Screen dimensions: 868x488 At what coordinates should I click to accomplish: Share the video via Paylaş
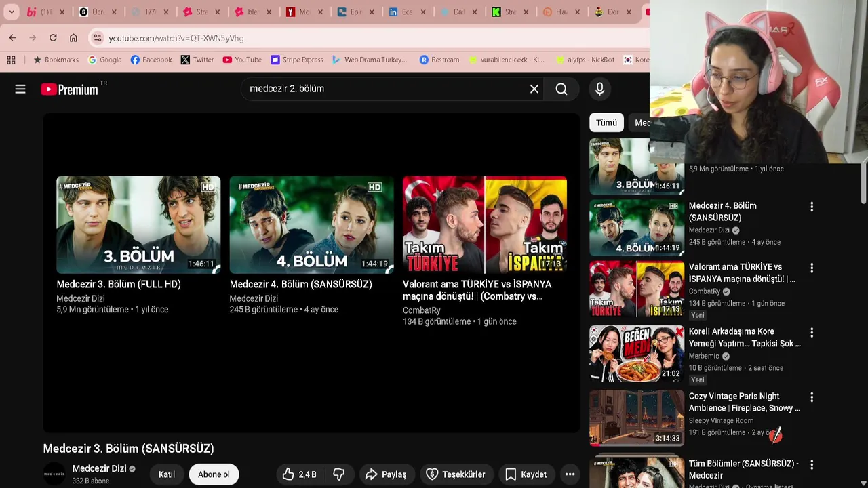[x=386, y=474]
